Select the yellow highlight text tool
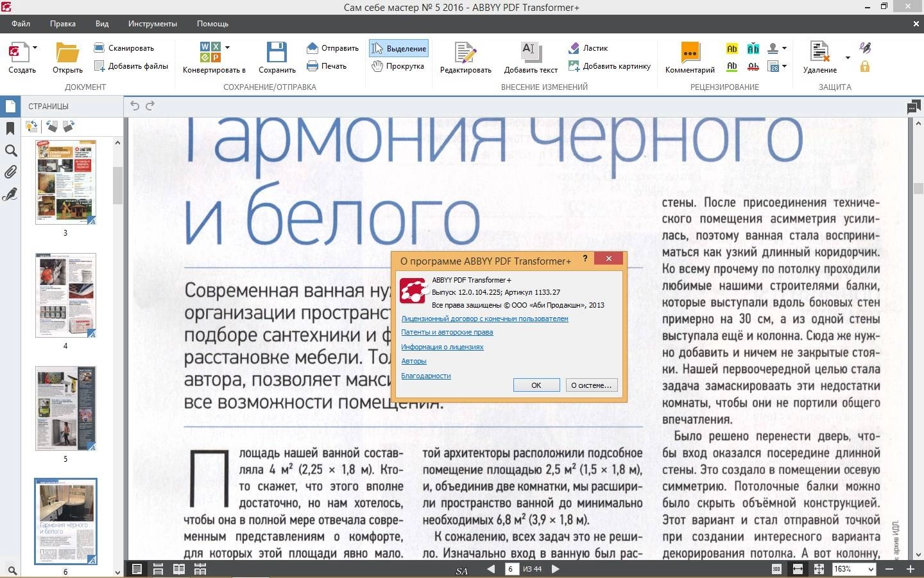Viewport: 924px width, 578px height. click(x=732, y=48)
